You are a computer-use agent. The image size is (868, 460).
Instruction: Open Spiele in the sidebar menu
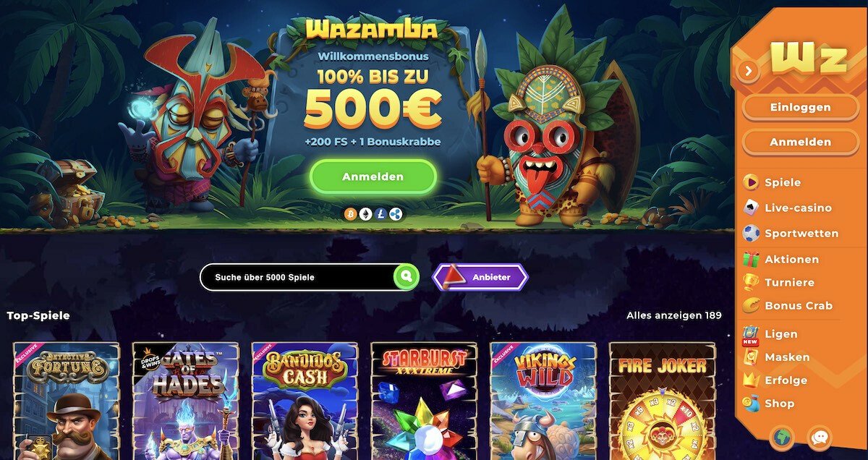point(783,182)
